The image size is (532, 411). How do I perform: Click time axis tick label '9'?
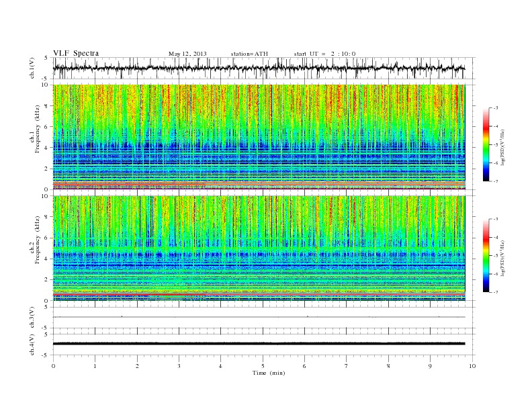pos(430,366)
